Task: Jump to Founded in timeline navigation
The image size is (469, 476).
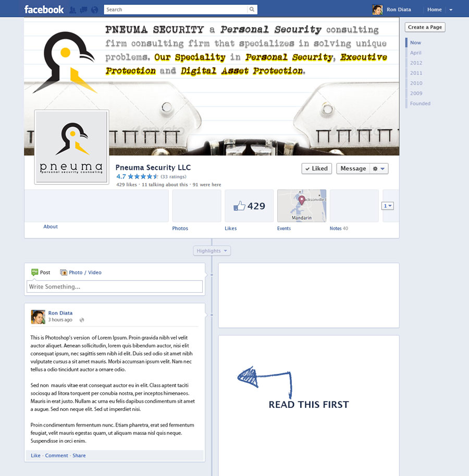Action: (x=420, y=104)
